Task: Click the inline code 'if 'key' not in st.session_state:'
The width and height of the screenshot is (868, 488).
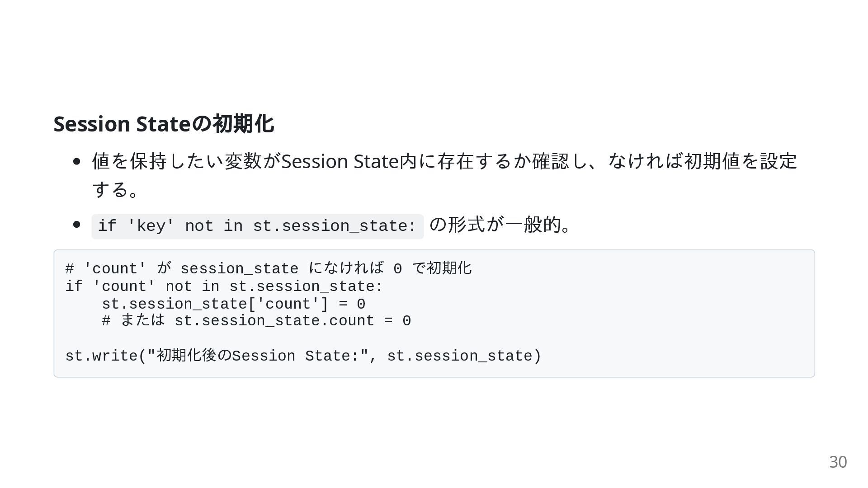Action: point(257,226)
